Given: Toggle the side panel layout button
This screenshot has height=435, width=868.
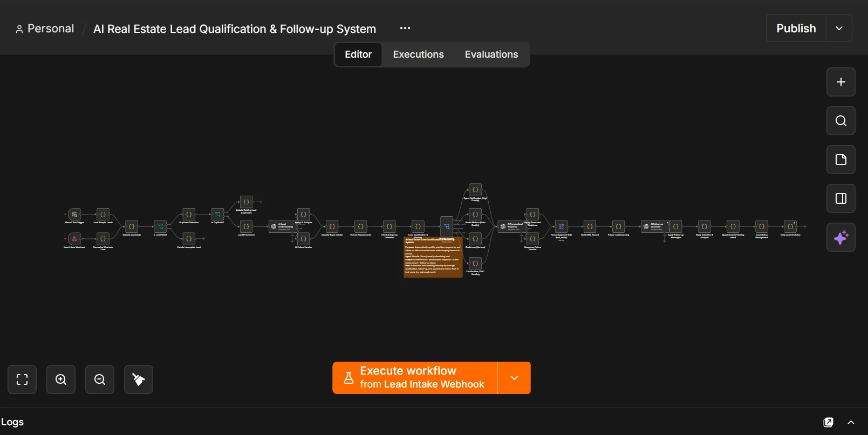Looking at the screenshot, I should (x=841, y=198).
